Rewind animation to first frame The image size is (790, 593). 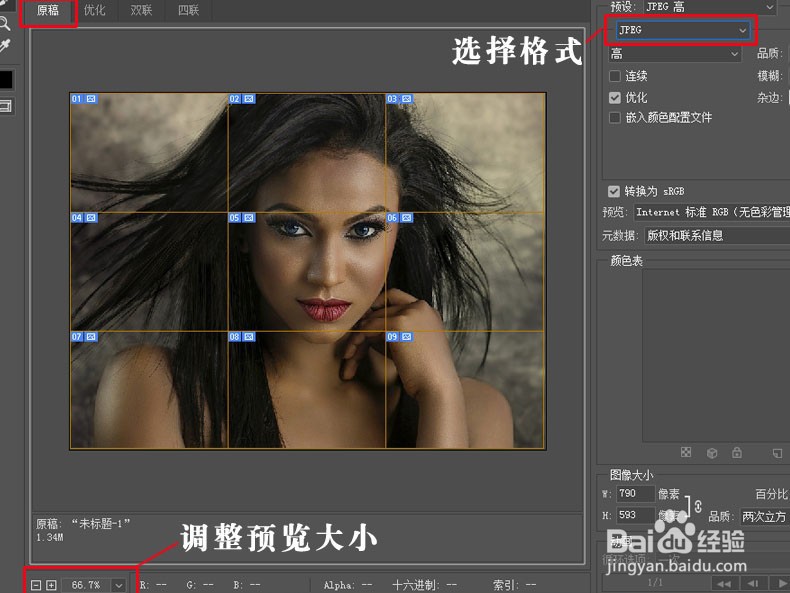pyautogui.click(x=724, y=583)
